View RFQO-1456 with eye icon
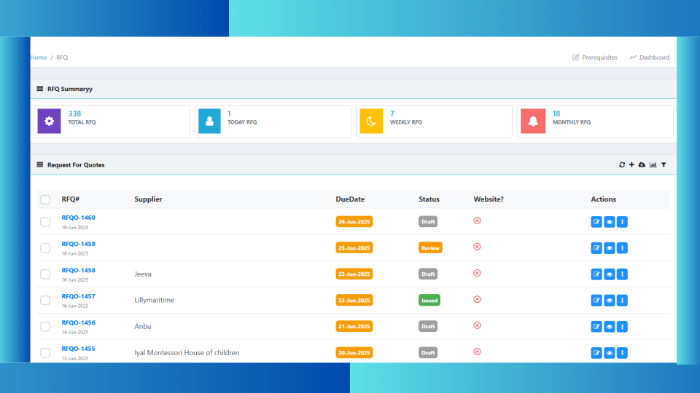This screenshot has height=393, width=700. point(609,326)
